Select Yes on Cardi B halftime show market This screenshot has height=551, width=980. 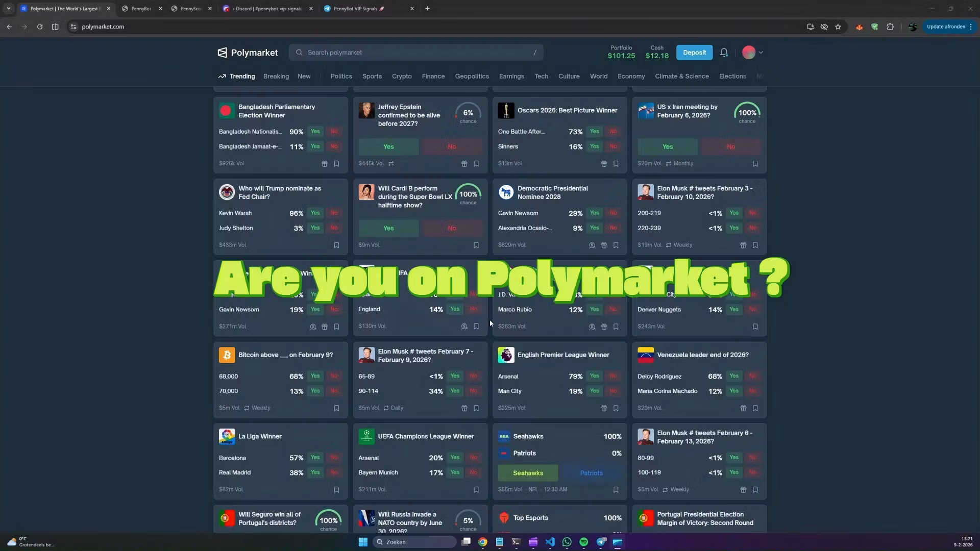(388, 228)
